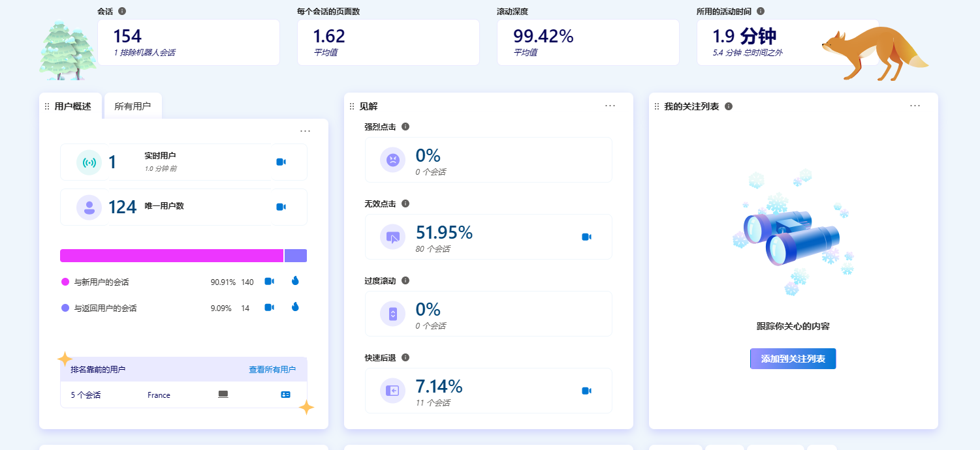The height and width of the screenshot is (450, 980).
Task: Click info icon beside 我的关注列表
Action: (729, 106)
